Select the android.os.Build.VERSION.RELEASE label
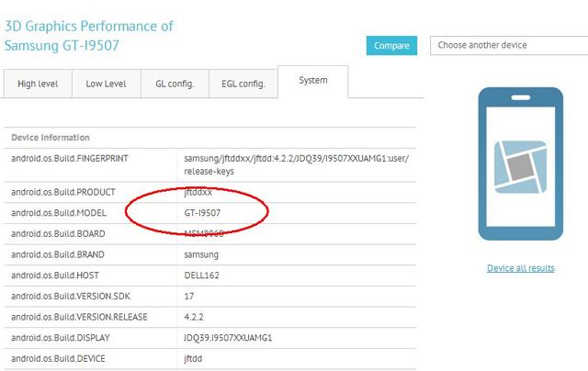 coord(79,317)
